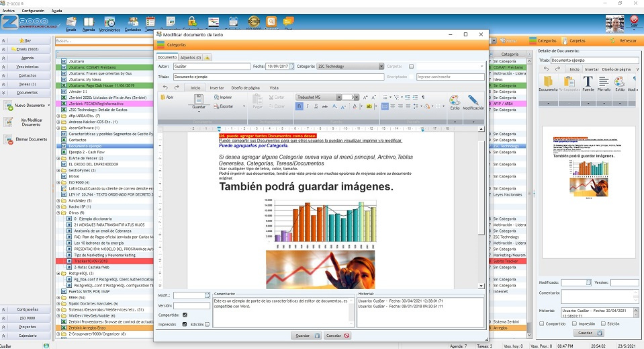
Task: Open the Estilo palette icon in dialog
Action: pyautogui.click(x=455, y=100)
